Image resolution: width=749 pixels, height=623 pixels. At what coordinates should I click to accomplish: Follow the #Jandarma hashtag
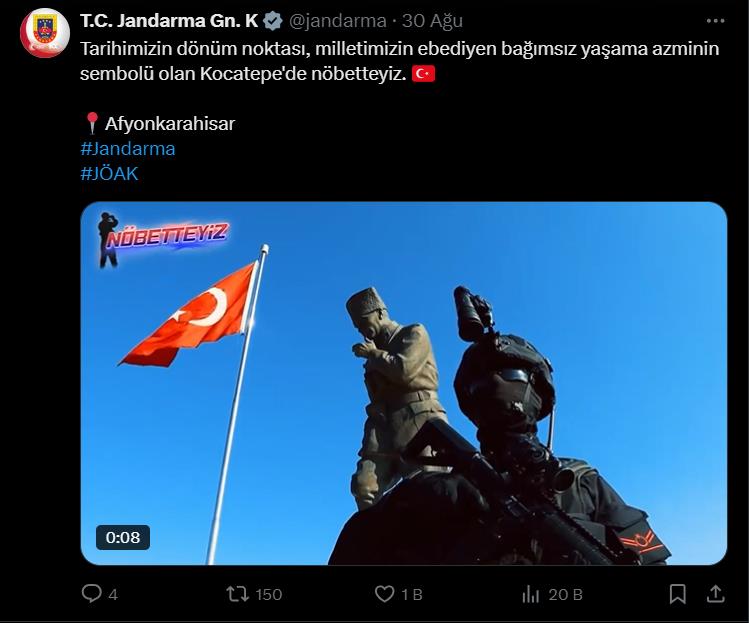(x=128, y=149)
